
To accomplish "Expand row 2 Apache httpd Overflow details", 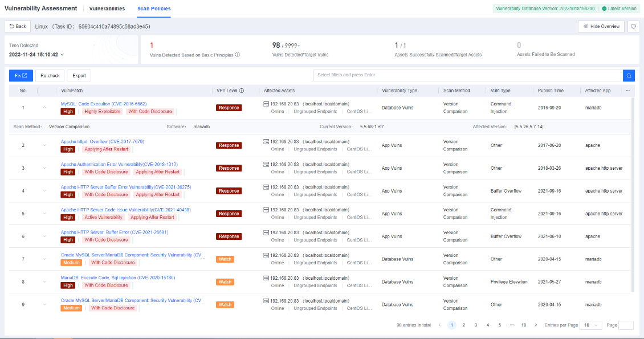I will [x=44, y=145].
